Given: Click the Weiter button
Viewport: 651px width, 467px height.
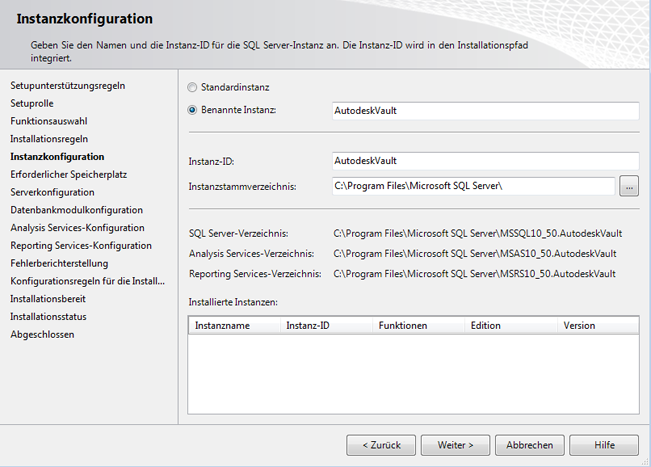Looking at the screenshot, I should click(455, 445).
